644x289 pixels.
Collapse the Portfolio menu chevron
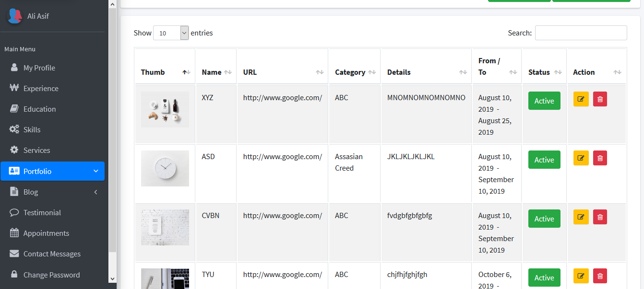click(x=95, y=171)
